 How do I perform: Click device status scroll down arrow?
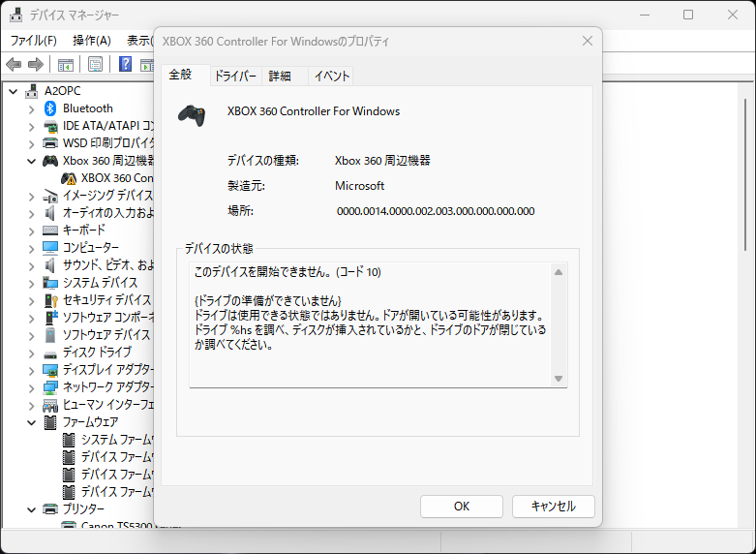(559, 379)
